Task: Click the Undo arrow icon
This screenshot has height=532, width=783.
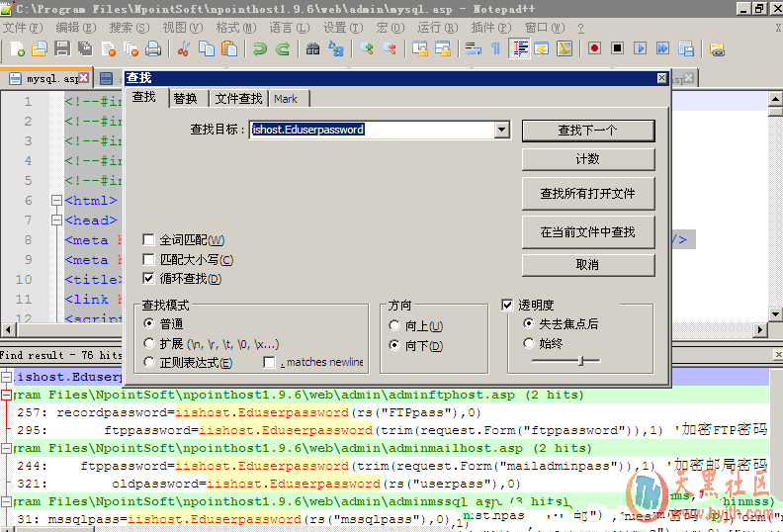Action: [x=260, y=48]
